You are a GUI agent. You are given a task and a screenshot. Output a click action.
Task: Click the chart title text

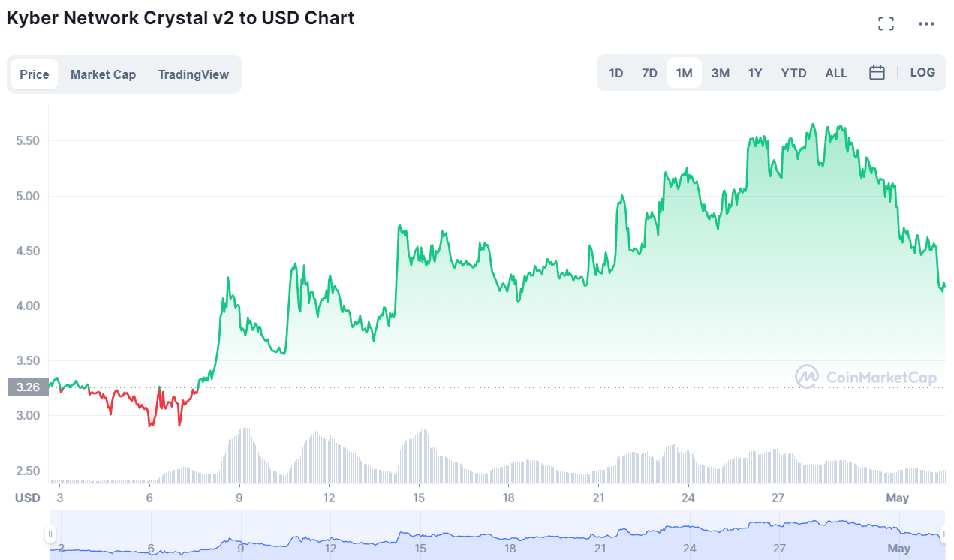click(180, 17)
